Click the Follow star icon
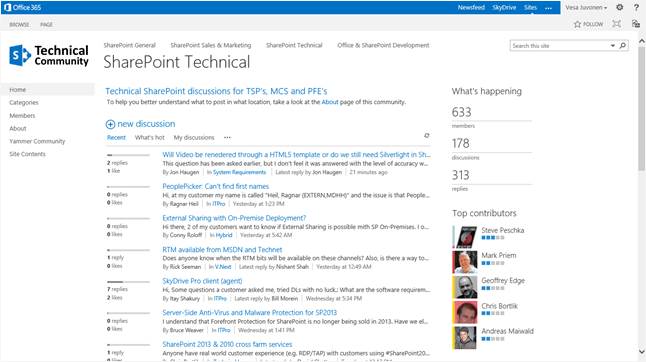This screenshot has height=362, width=646. tap(577, 24)
